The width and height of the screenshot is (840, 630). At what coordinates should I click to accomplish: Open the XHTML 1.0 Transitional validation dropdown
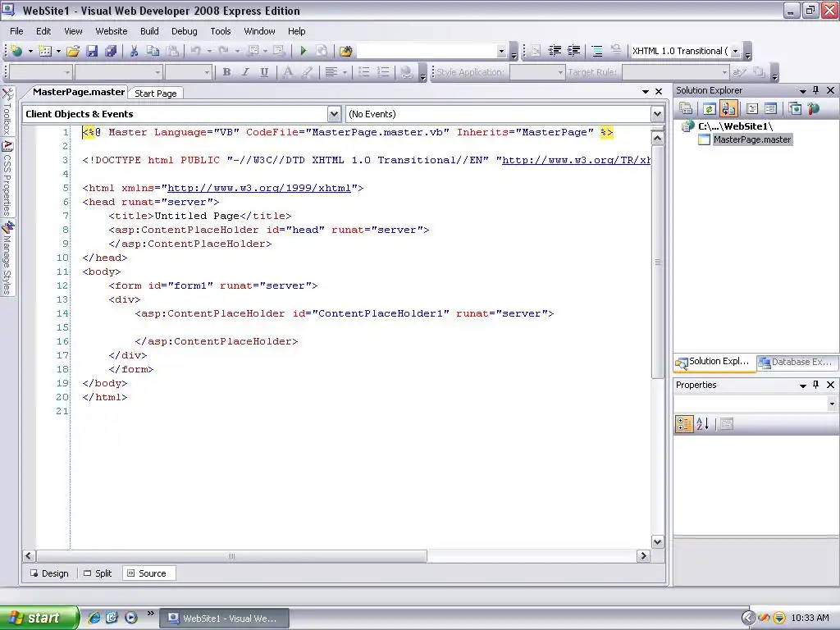coord(736,51)
